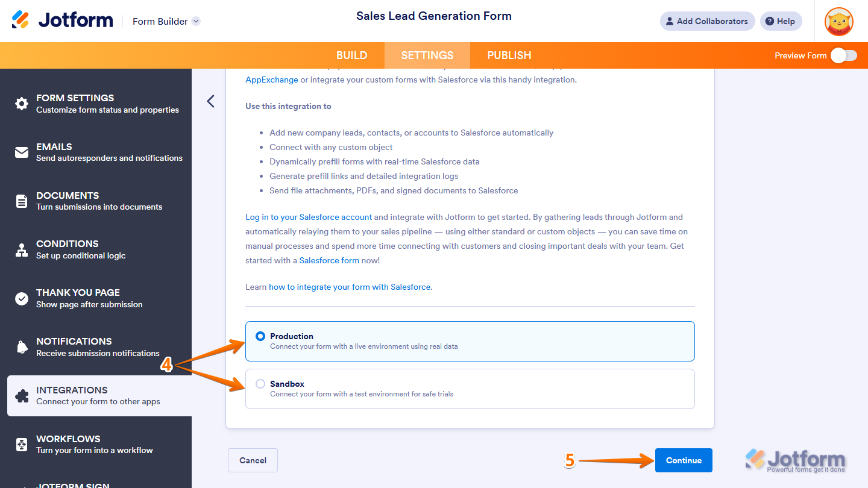Collapse the integration panel with the back chevron
Screen dimensions: 868x488
coord(210,101)
